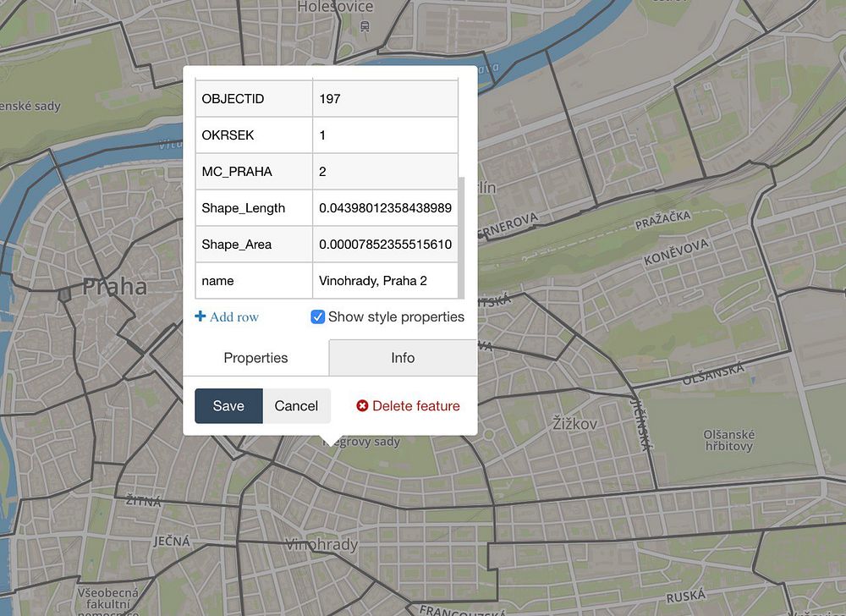Viewport: 846px width, 616px height.
Task: Click the Cancel button
Action: pyautogui.click(x=296, y=405)
